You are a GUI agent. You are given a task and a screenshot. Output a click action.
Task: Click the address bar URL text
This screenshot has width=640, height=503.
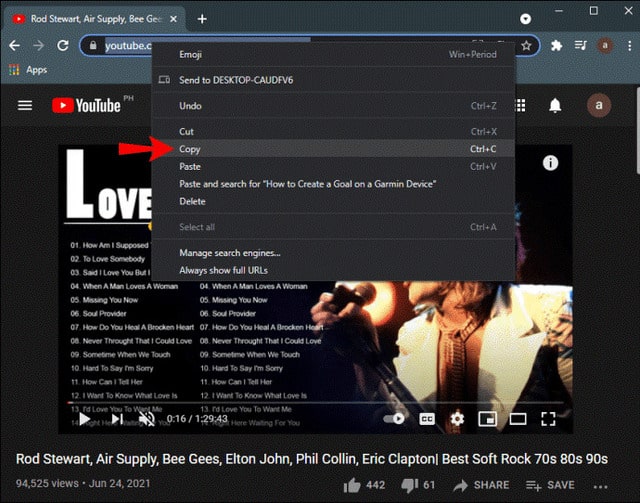(128, 46)
